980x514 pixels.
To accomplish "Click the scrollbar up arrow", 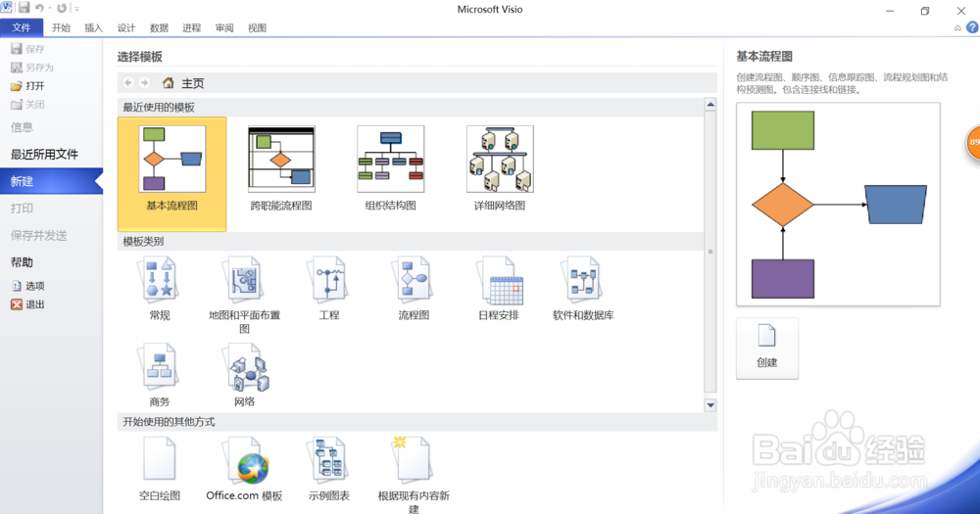I will click(x=710, y=105).
